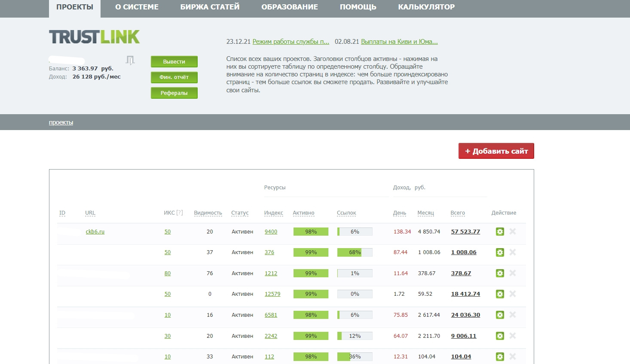The image size is (630, 364).
Task: Click the Рефералы button
Action: point(174,93)
